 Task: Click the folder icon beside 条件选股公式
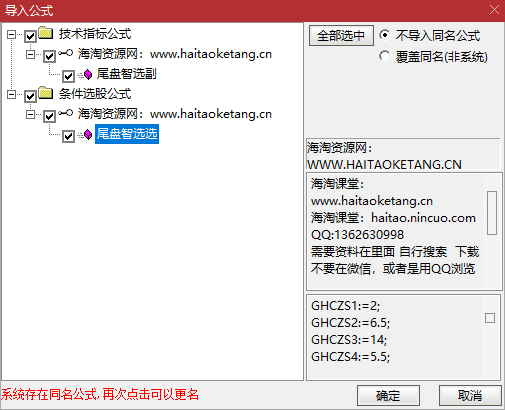click(x=46, y=93)
